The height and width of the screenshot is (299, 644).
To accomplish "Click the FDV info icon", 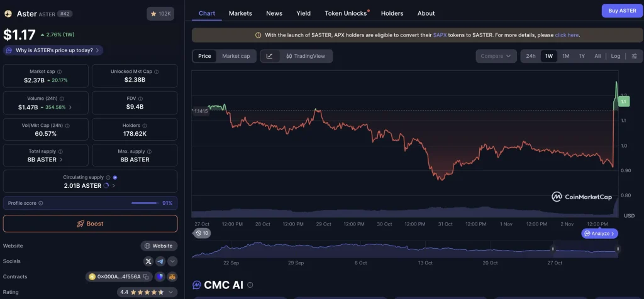I will point(140,99).
